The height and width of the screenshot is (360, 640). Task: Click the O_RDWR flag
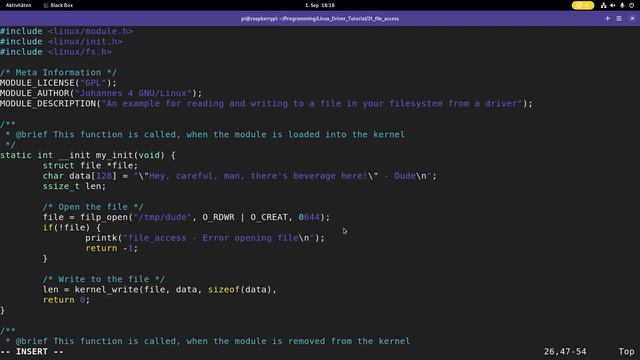click(218, 217)
